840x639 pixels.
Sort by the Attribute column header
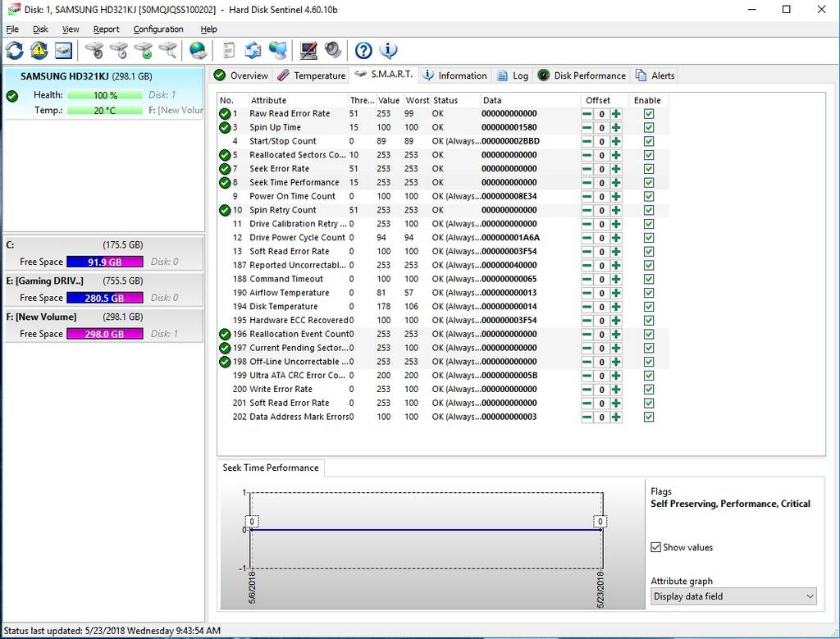298,100
